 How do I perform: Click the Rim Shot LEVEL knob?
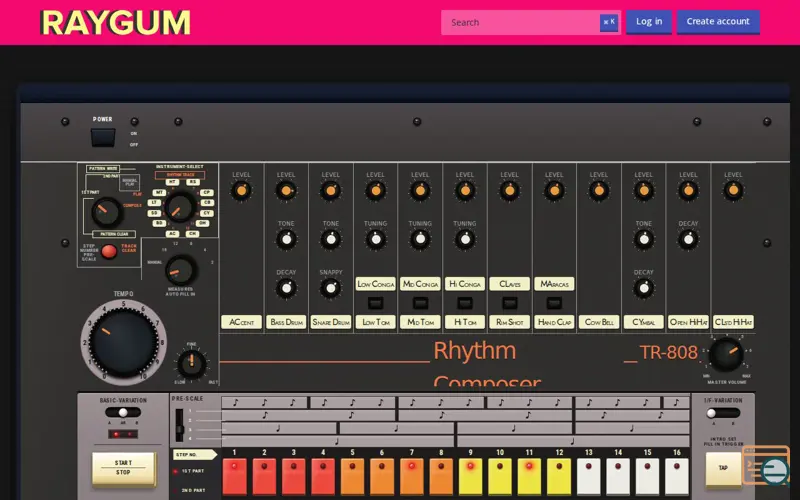pos(509,191)
